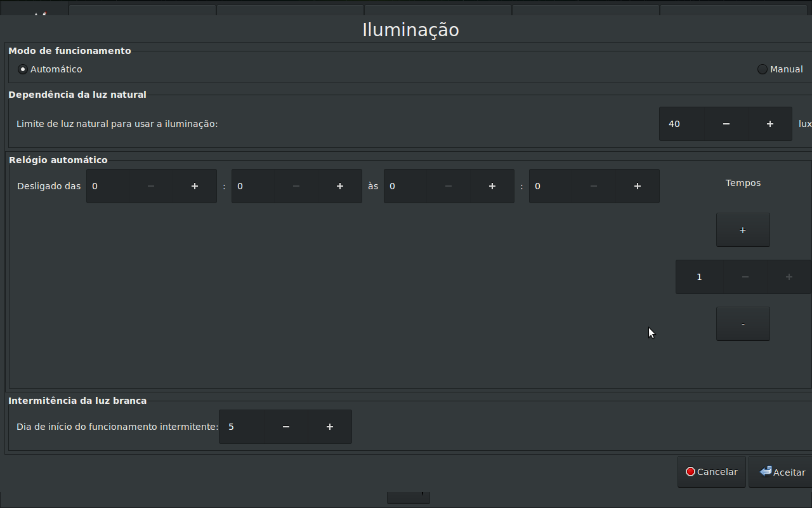The height and width of the screenshot is (508, 812).
Task: Click the 'Intermitência da luz branca' heading
Action: pyautogui.click(x=77, y=401)
